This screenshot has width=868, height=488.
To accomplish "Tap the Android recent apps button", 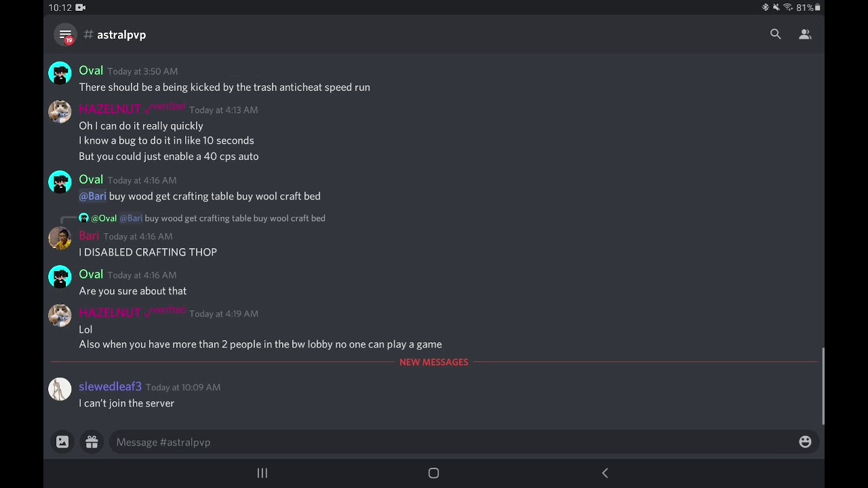I will pyautogui.click(x=262, y=473).
